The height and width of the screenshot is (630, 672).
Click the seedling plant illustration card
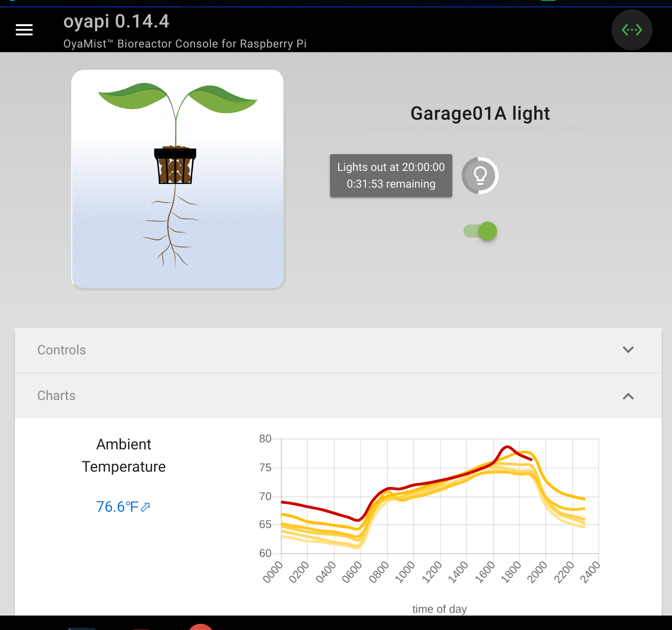[177, 179]
